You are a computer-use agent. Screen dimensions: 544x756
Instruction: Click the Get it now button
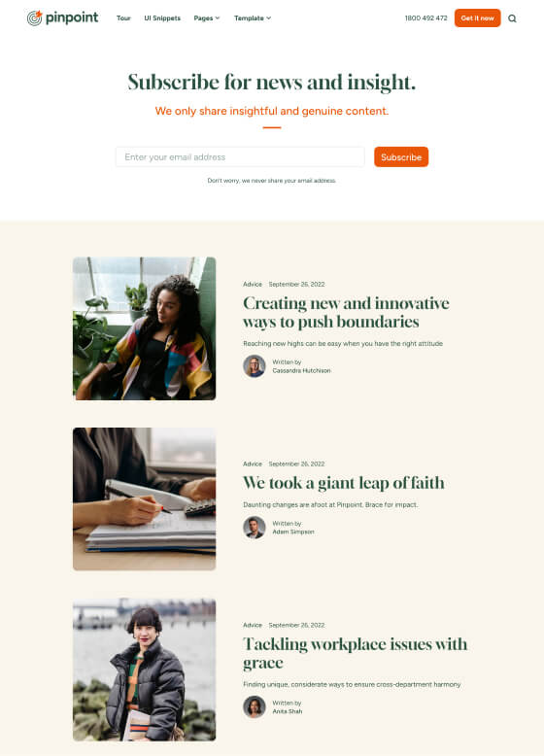(x=478, y=17)
